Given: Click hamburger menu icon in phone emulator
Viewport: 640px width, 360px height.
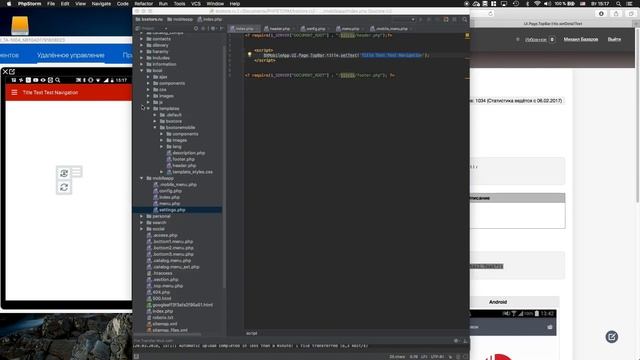Looking at the screenshot, I should pyautogui.click(x=14, y=92).
